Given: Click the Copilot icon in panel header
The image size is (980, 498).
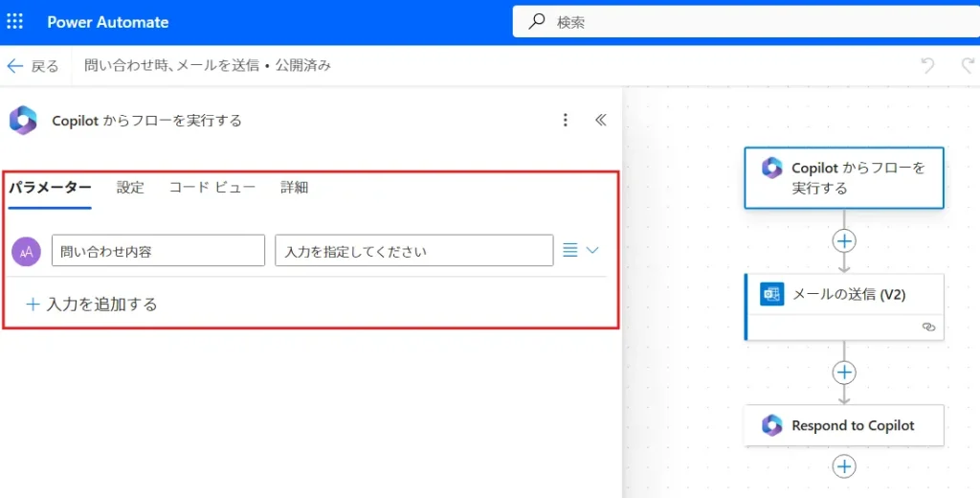Looking at the screenshot, I should (23, 121).
